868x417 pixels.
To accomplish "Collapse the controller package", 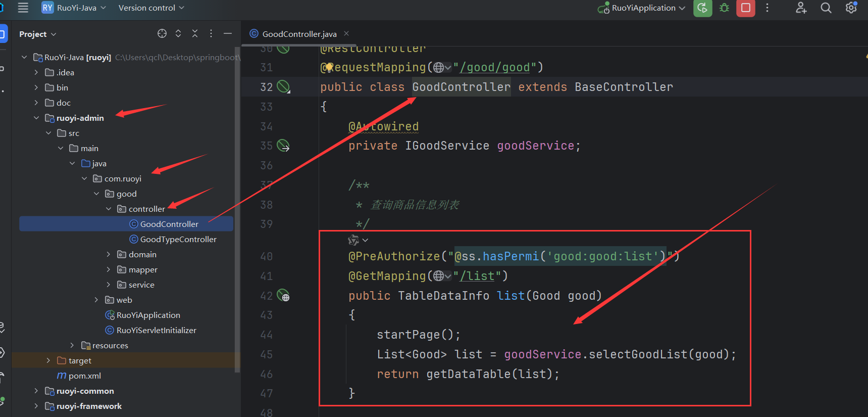I will click(109, 209).
